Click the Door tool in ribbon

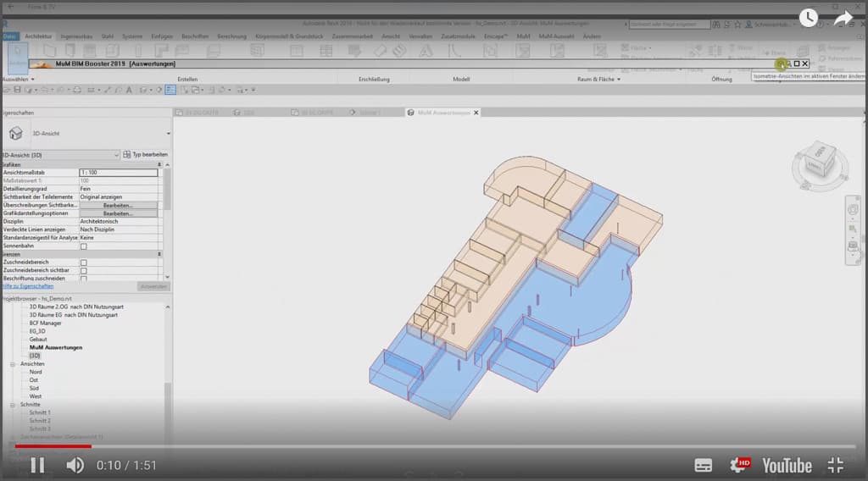(70, 51)
